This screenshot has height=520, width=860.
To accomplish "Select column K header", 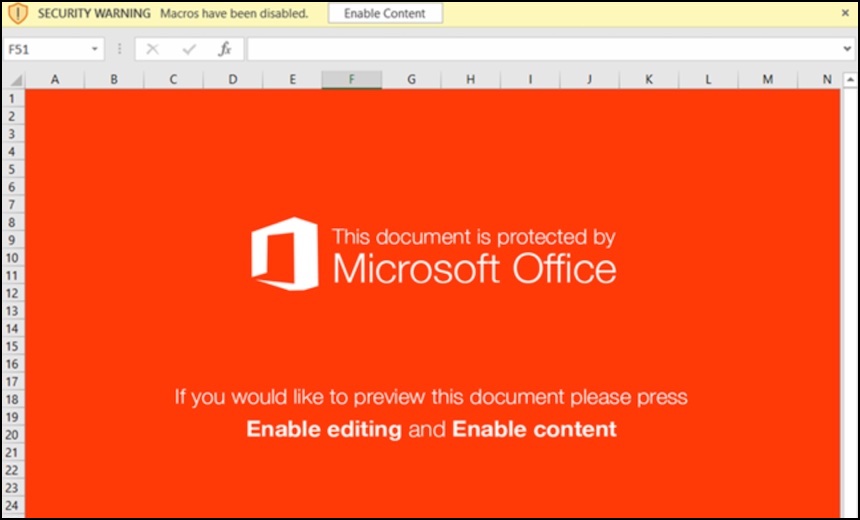I will [x=649, y=80].
